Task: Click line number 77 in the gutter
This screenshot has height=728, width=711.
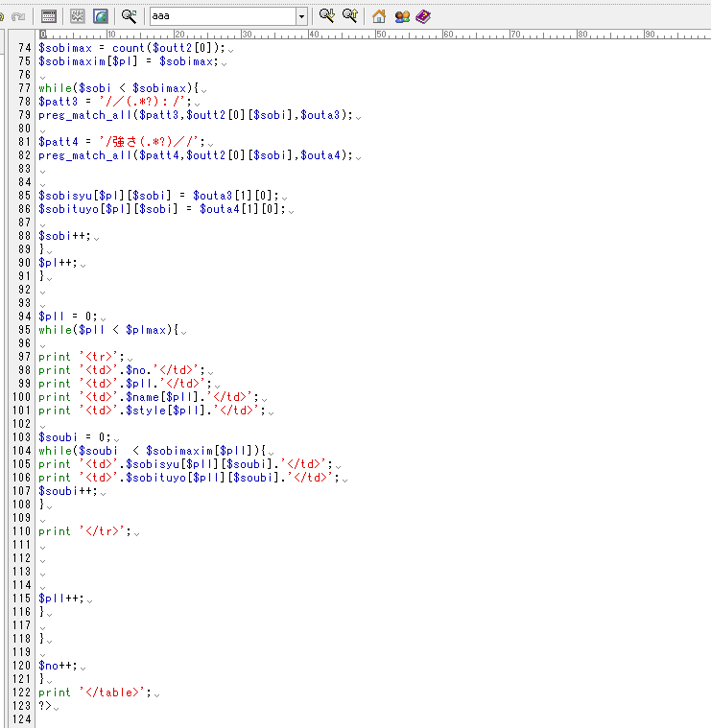Action: (25, 88)
